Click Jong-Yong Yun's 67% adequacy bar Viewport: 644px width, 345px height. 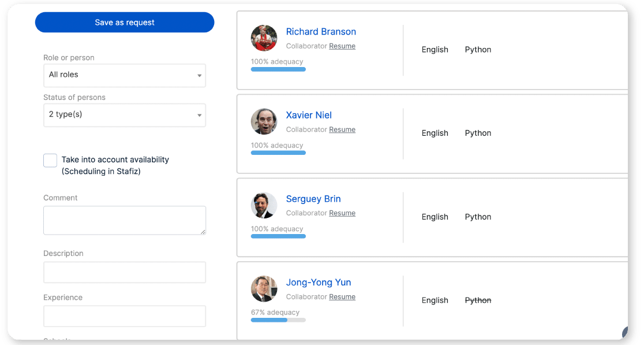[278, 320]
